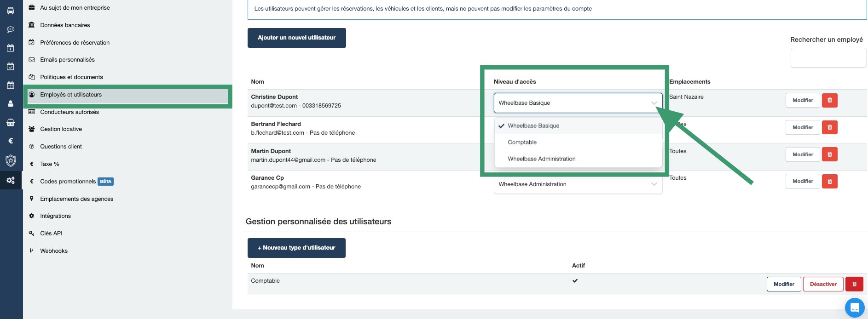The height and width of the screenshot is (319, 868).
Task: Open Questions client
Action: click(61, 147)
